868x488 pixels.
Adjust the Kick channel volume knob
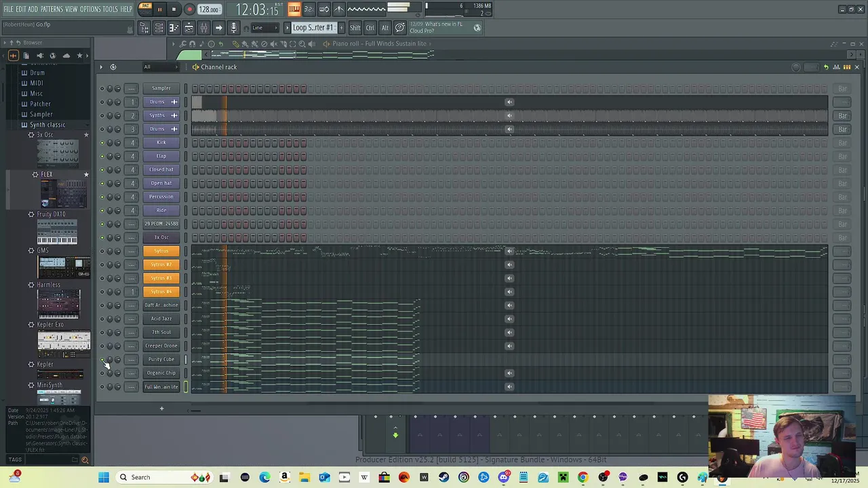click(x=117, y=142)
